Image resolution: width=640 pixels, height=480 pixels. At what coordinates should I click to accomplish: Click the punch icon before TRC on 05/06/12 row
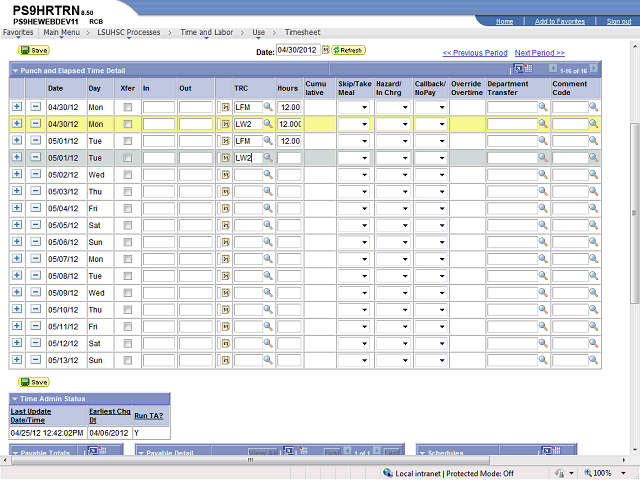[x=225, y=242]
